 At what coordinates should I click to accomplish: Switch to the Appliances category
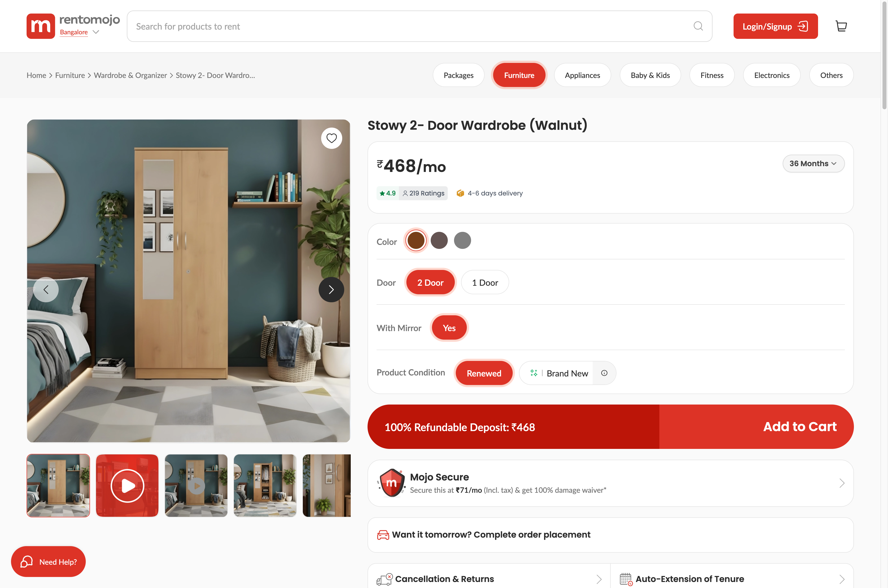582,75
